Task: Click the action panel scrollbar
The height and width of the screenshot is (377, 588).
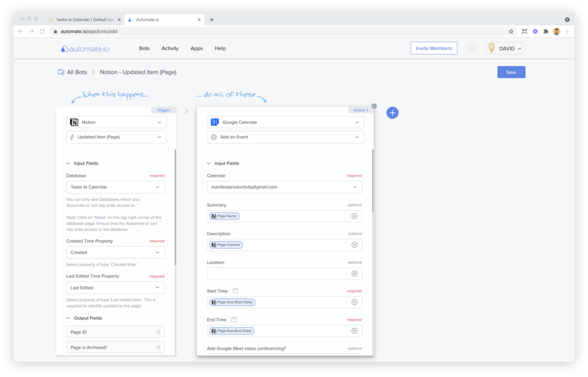Action: coord(372,181)
